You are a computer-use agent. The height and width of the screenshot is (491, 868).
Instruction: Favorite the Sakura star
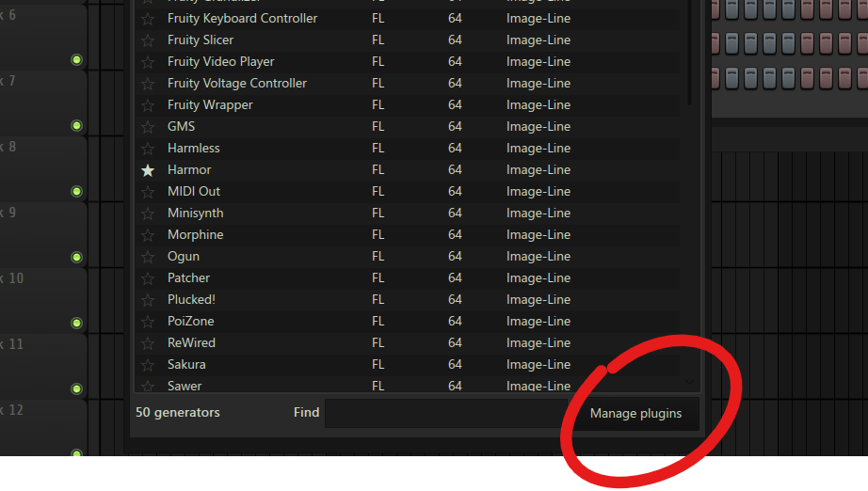[x=147, y=365]
